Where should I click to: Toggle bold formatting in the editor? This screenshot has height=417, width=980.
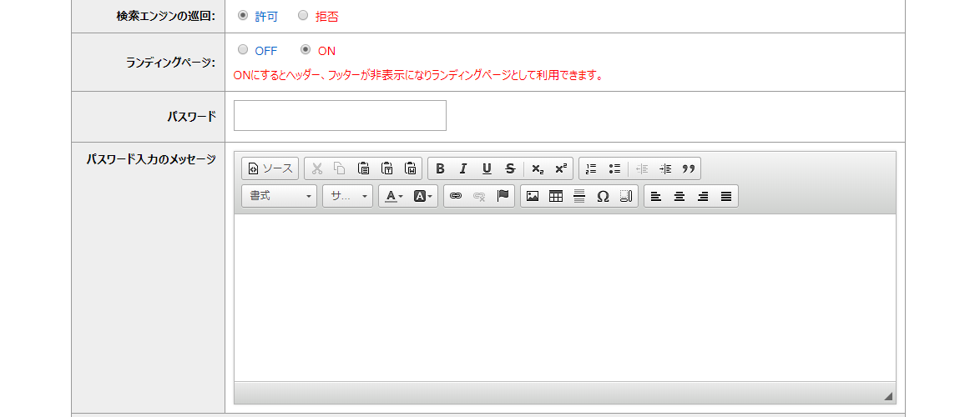coord(440,168)
